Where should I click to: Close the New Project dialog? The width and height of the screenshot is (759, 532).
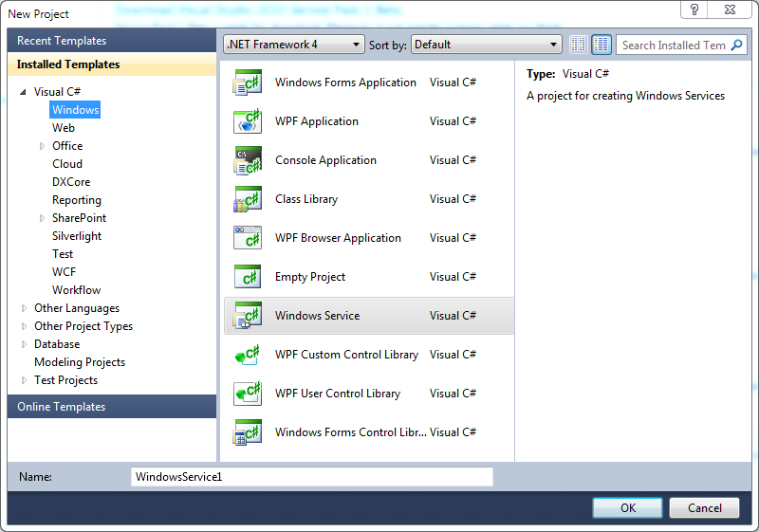click(730, 9)
